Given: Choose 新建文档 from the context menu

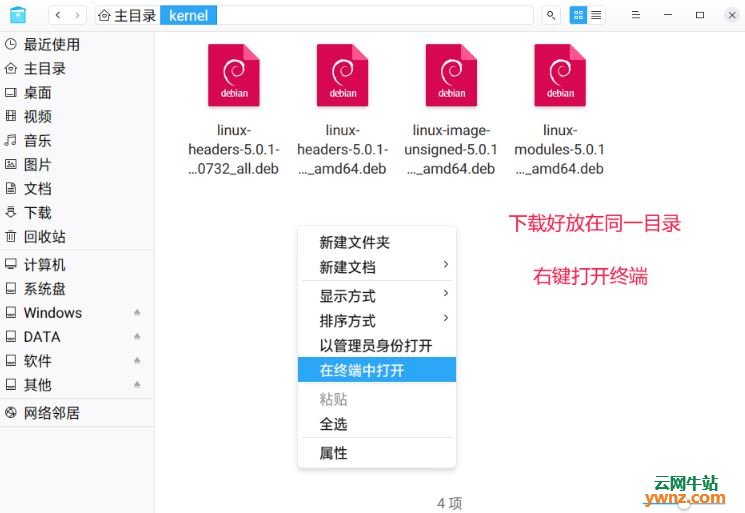Looking at the screenshot, I should 377,267.
